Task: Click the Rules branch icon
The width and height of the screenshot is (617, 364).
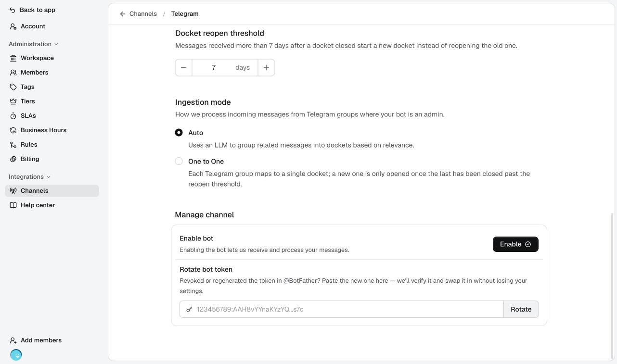Action: 13,145
